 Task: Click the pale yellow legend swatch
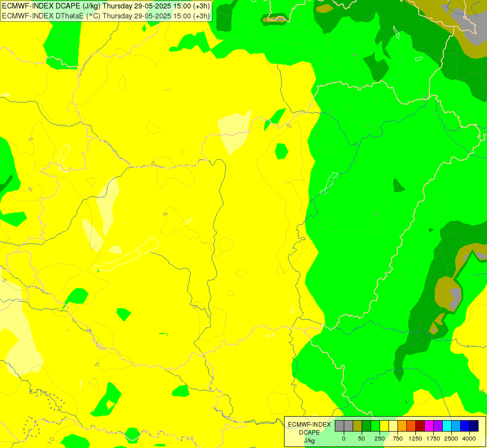[x=393, y=426]
